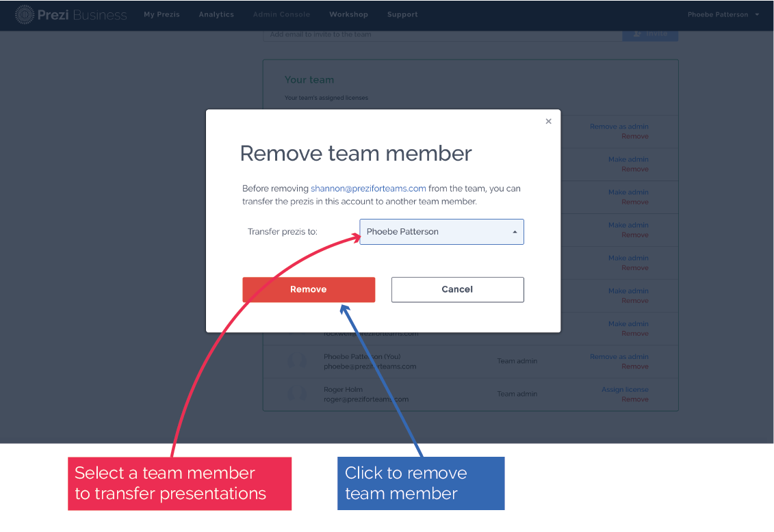This screenshot has width=774, height=532.
Task: Close the Remove team member dialog
Action: click(548, 122)
